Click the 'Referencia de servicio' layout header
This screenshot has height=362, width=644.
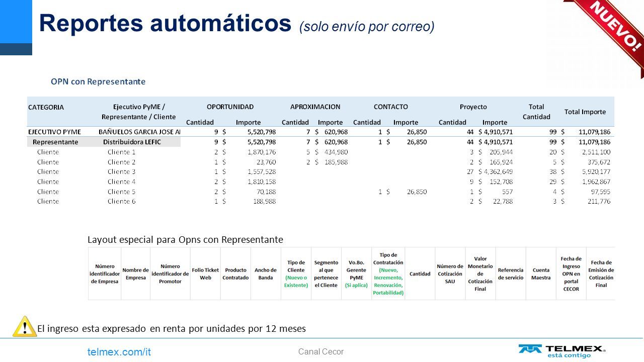coord(511,274)
